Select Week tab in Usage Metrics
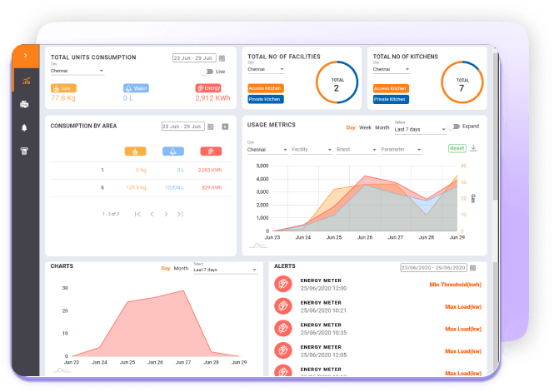 [366, 127]
